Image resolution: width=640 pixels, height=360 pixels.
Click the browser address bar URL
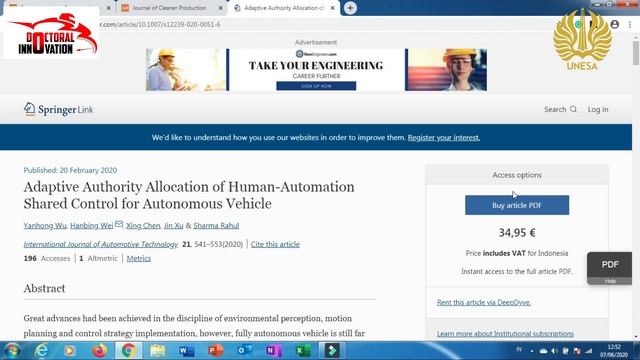pyautogui.click(x=160, y=24)
